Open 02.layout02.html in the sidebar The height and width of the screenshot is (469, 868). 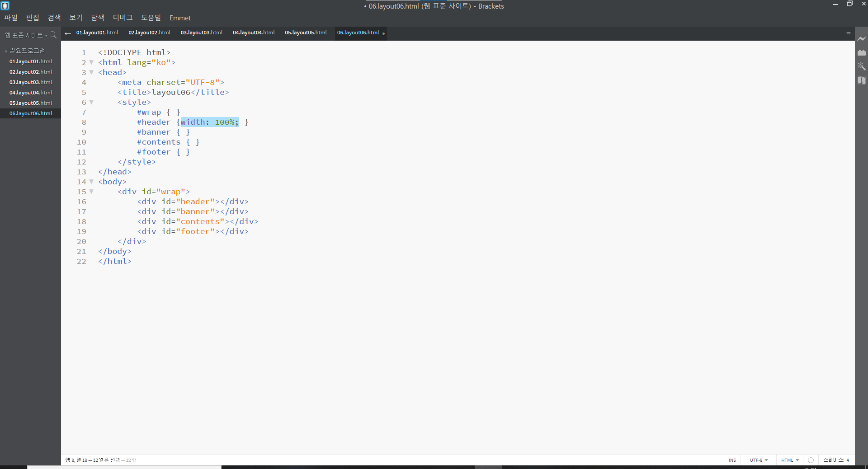tap(30, 72)
